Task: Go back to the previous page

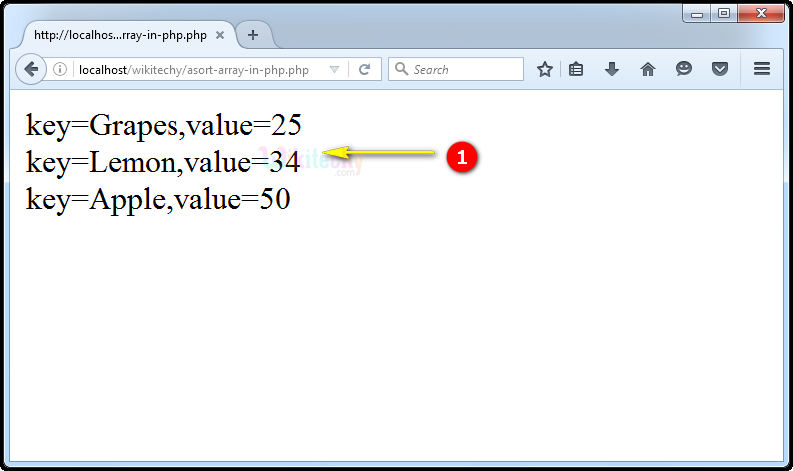Action: click(31, 69)
